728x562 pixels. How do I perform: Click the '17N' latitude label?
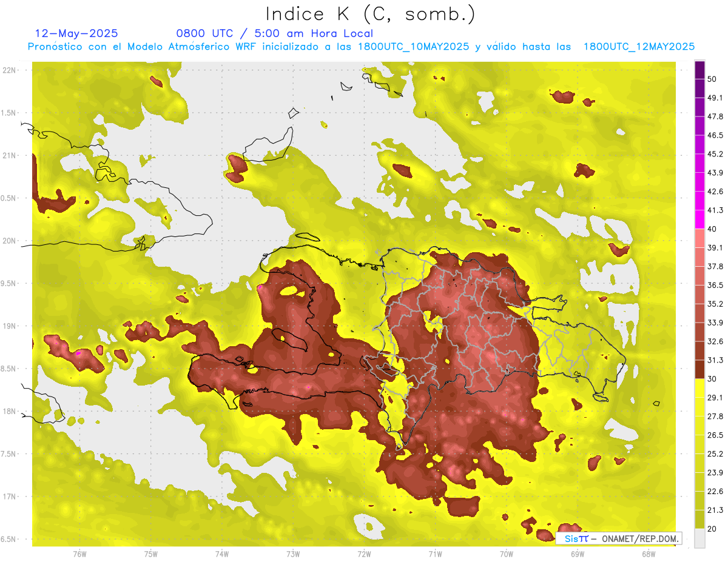pos(10,497)
